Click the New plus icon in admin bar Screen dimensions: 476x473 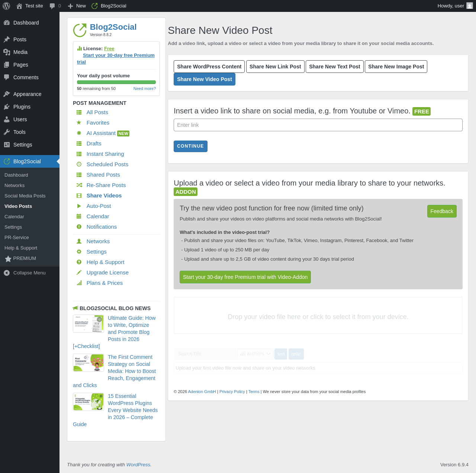click(70, 6)
